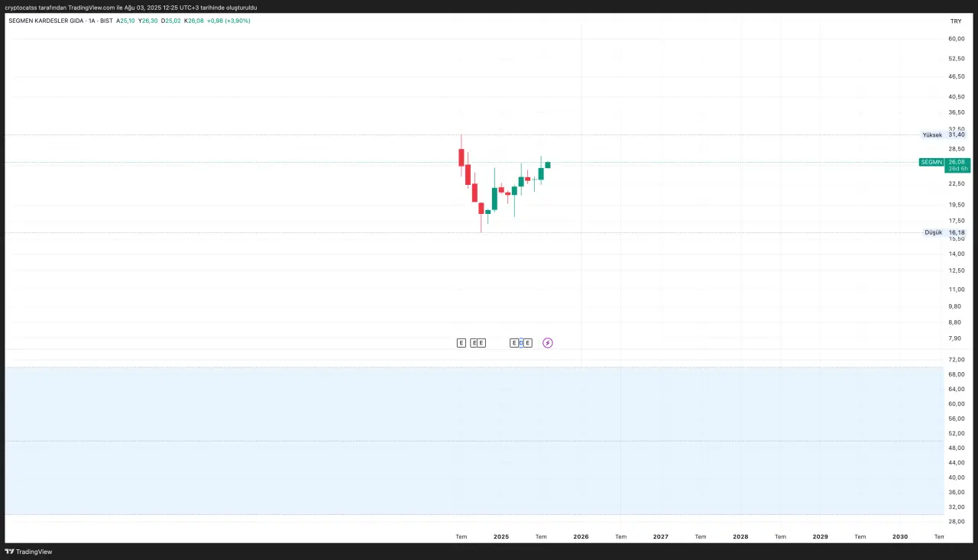Viewport: 978px width, 560px height.
Task: Click the purple lightning bolt event icon
Action: pos(548,343)
